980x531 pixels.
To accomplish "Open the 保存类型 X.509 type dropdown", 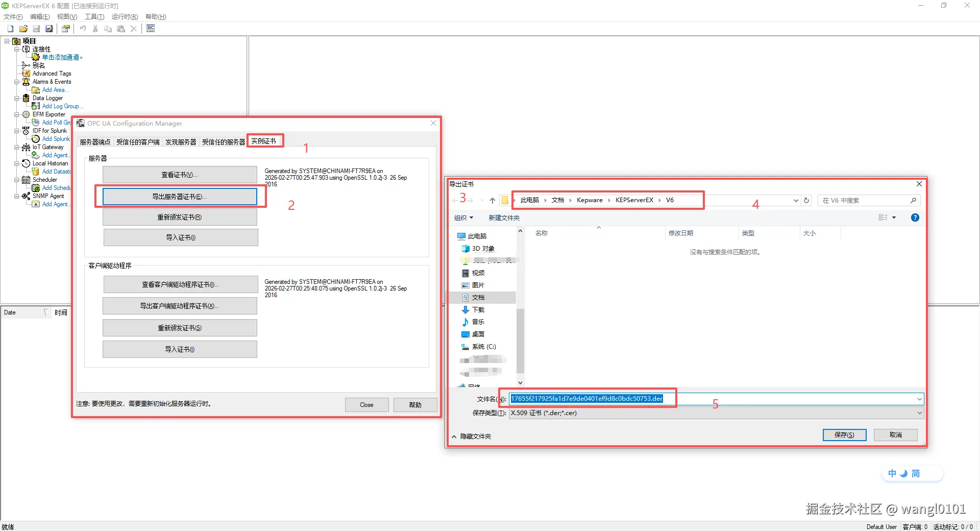I will coord(919,413).
